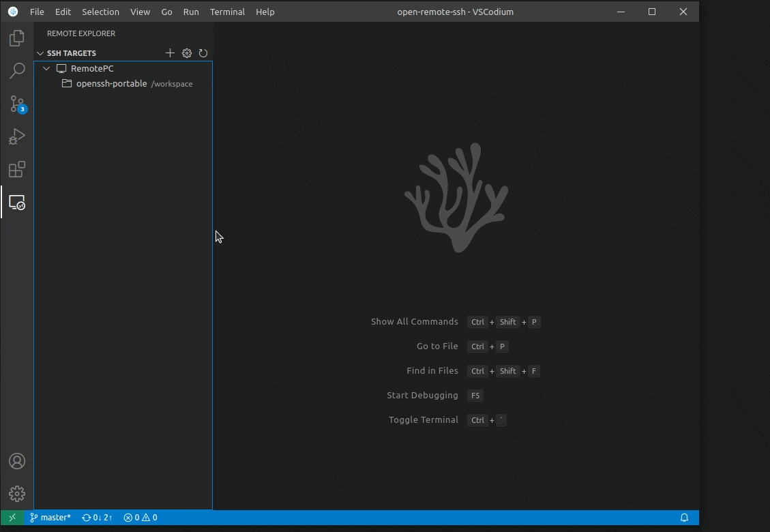Collapse the RemotePC tree entry
770x532 pixels.
tap(46, 68)
